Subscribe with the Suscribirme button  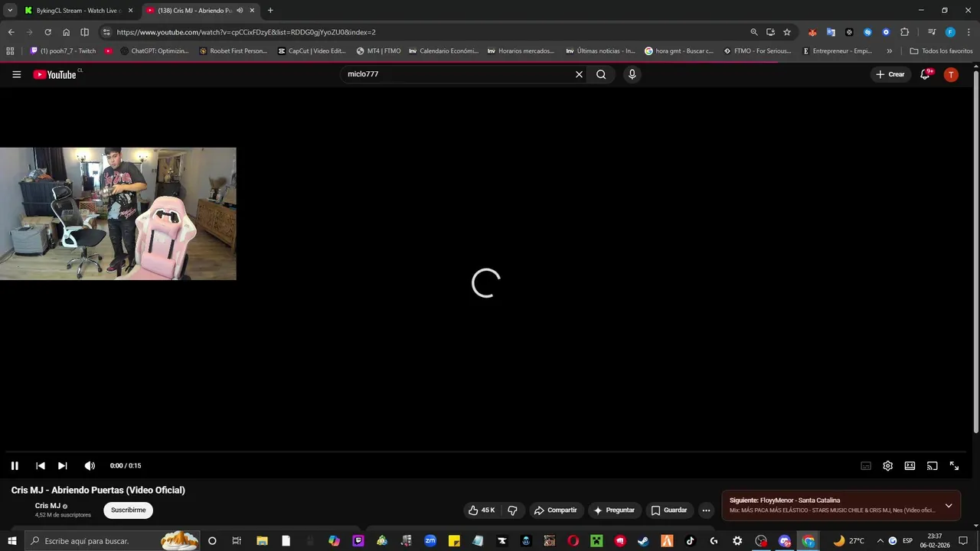(128, 510)
